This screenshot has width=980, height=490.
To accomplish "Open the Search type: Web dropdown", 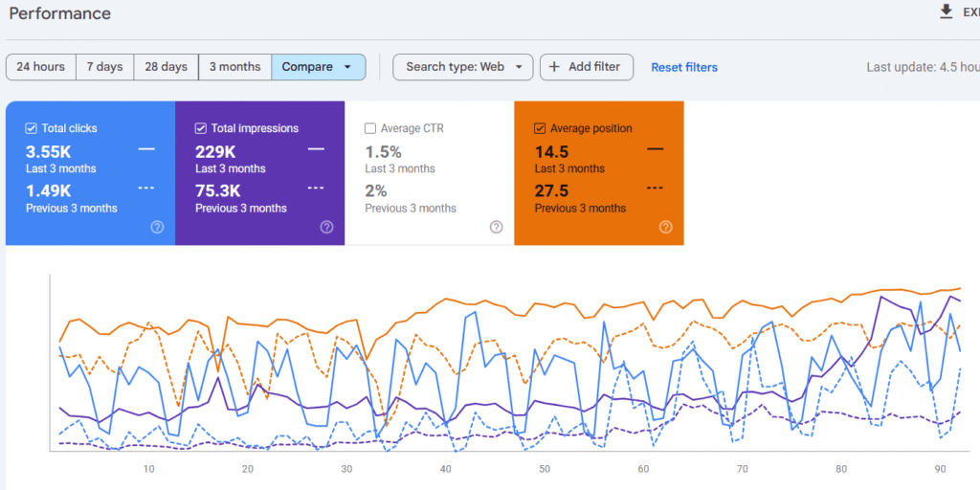I will (x=462, y=67).
